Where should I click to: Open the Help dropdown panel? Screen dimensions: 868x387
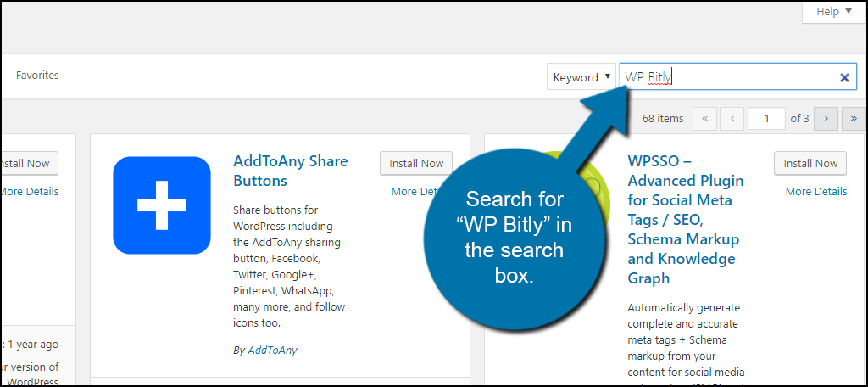(x=832, y=12)
